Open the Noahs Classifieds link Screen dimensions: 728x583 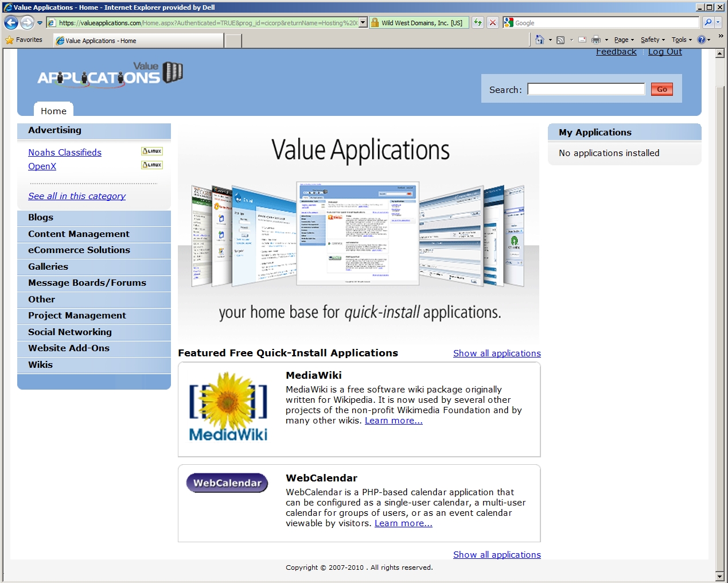coord(65,152)
